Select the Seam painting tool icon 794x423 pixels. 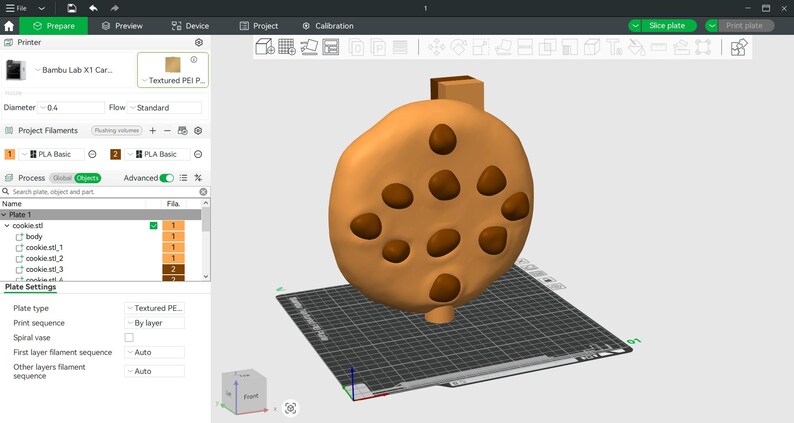592,48
